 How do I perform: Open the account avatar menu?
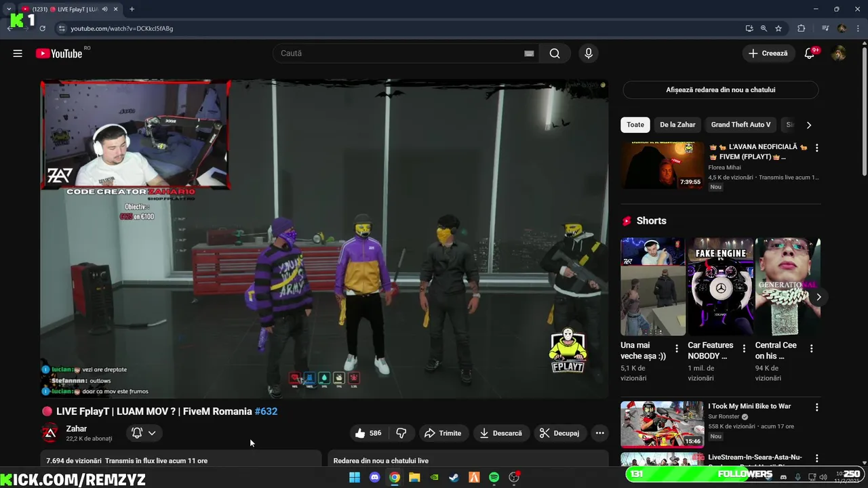(839, 54)
